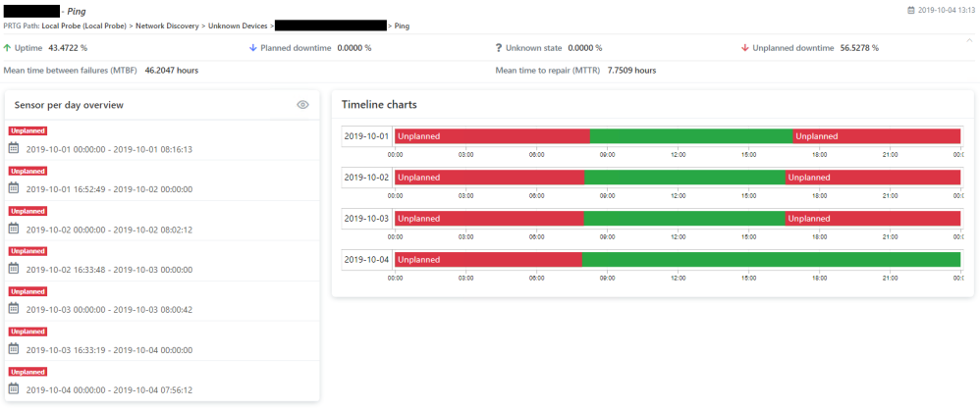The height and width of the screenshot is (410, 980).
Task: Click Unplanned badge above 2019-10-01 16:52:49 entry
Action: pos(27,171)
